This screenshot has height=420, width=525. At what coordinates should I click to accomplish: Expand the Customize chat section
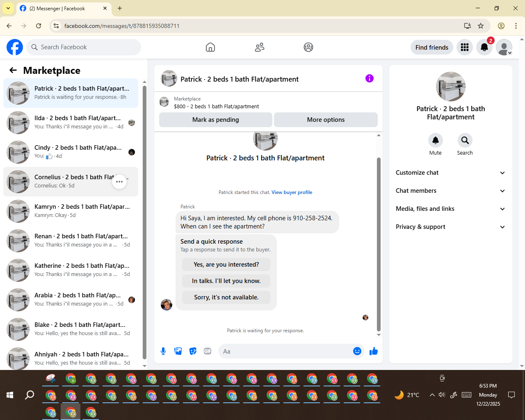(450, 173)
